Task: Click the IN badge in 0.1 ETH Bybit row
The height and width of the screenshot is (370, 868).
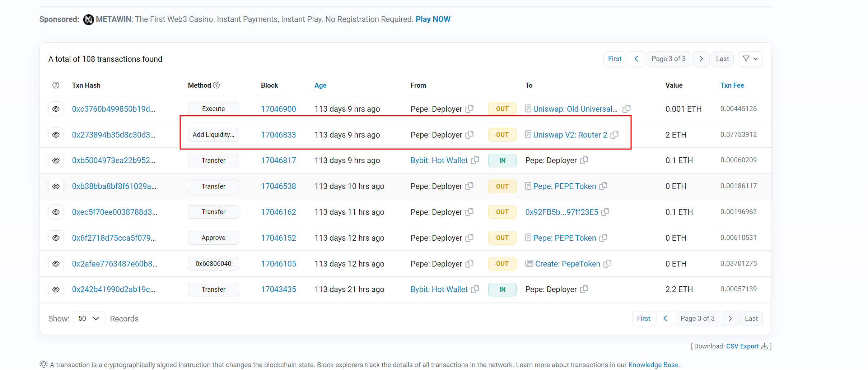Action: click(x=502, y=161)
